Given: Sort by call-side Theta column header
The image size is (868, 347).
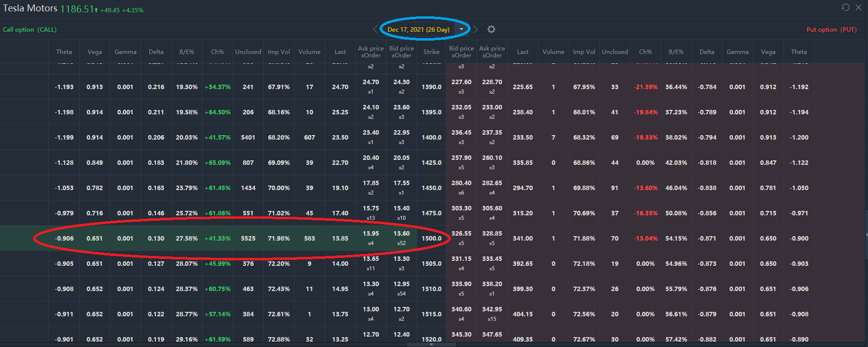Looking at the screenshot, I should (x=64, y=51).
